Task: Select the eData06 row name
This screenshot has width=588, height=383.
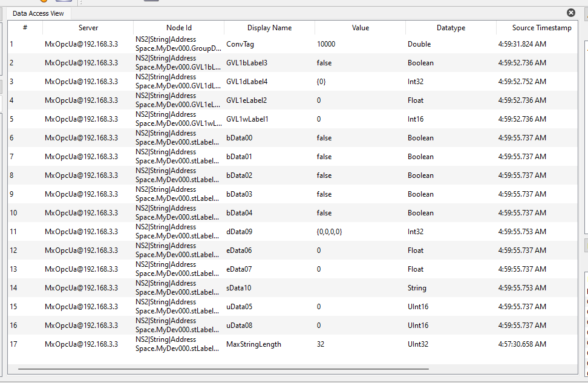Action: pos(239,250)
